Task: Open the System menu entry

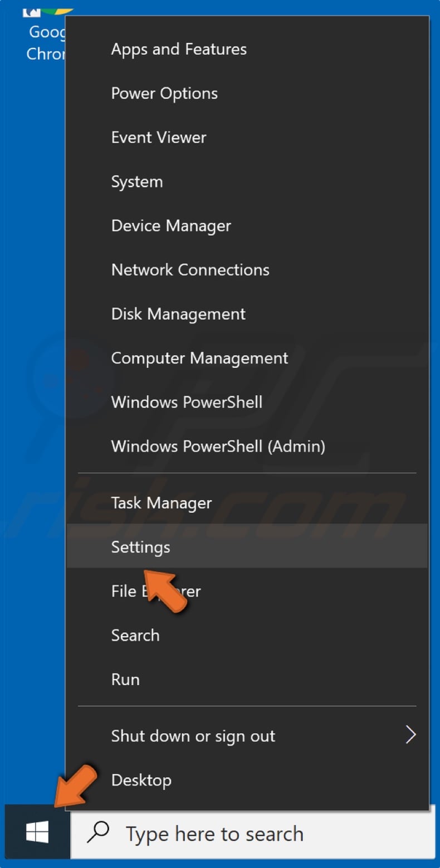Action: click(x=137, y=181)
